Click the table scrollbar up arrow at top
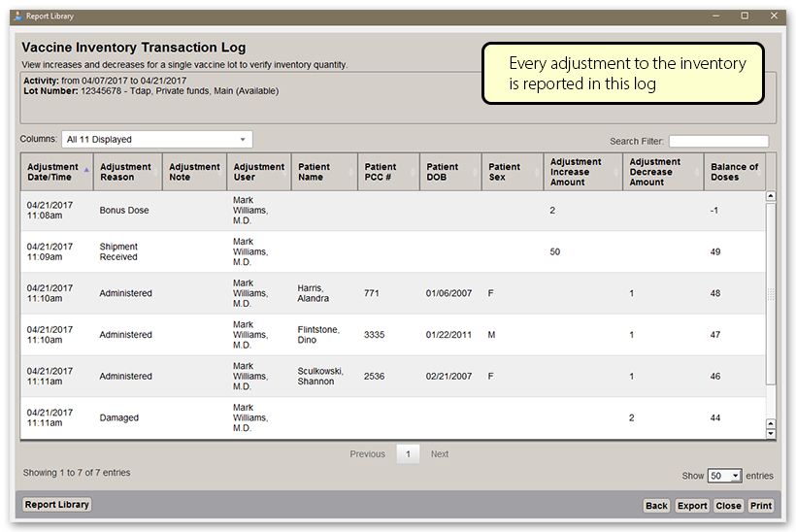This screenshot has height=532, width=796. point(771,196)
